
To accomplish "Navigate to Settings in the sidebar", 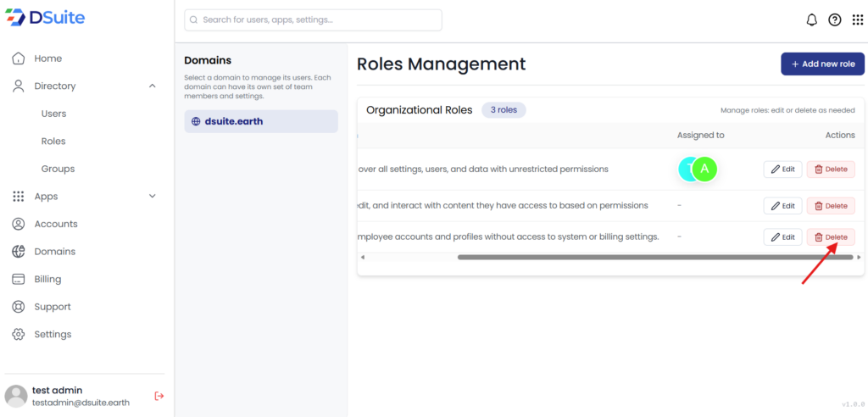I will click(x=53, y=334).
